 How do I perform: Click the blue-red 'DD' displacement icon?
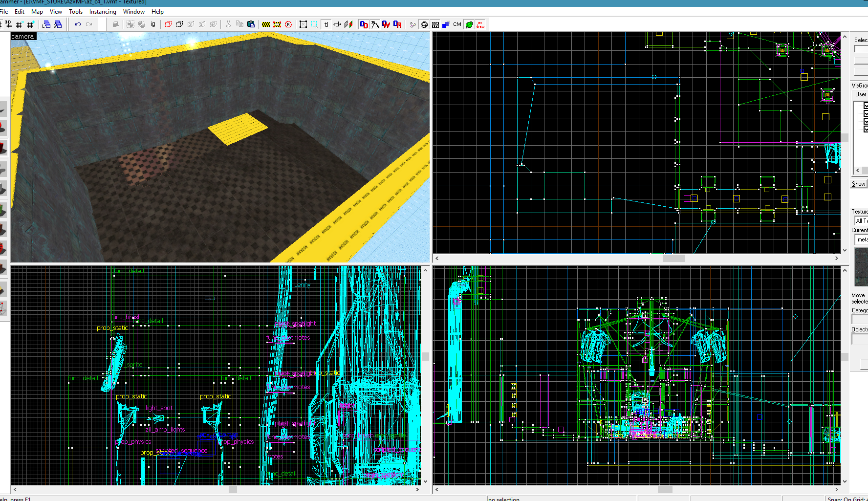point(364,24)
